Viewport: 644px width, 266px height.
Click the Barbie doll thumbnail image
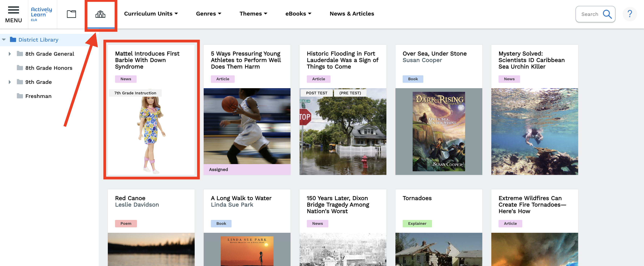click(x=151, y=132)
